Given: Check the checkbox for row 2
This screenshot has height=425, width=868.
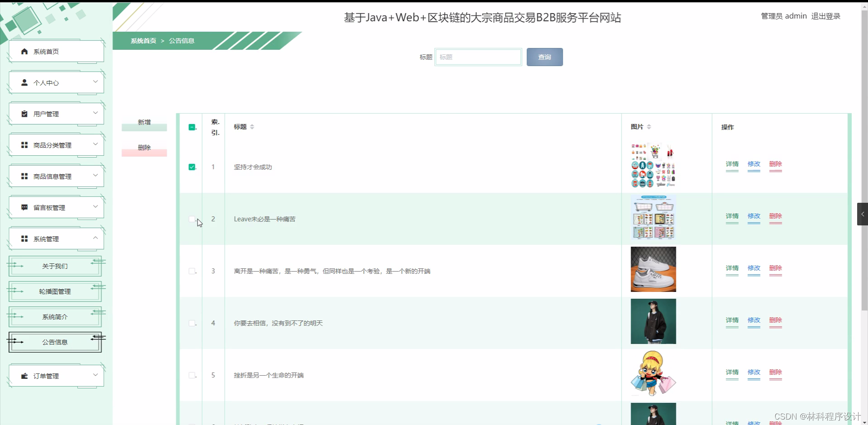Looking at the screenshot, I should click(192, 219).
